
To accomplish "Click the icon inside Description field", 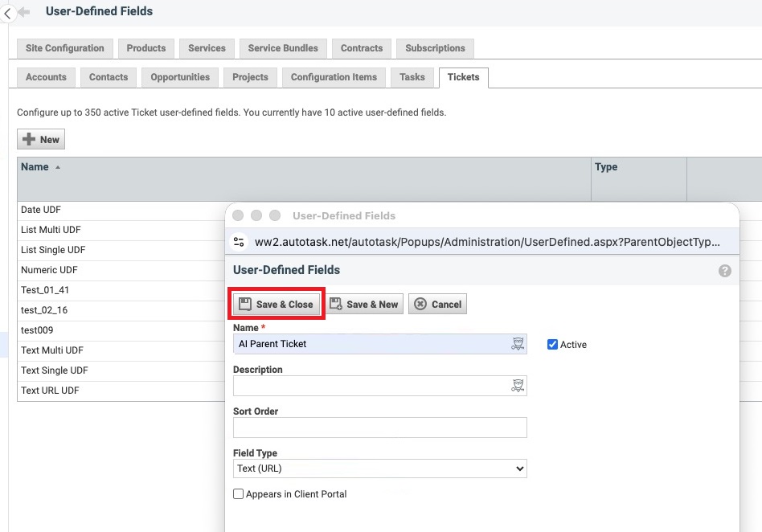I will (x=518, y=386).
